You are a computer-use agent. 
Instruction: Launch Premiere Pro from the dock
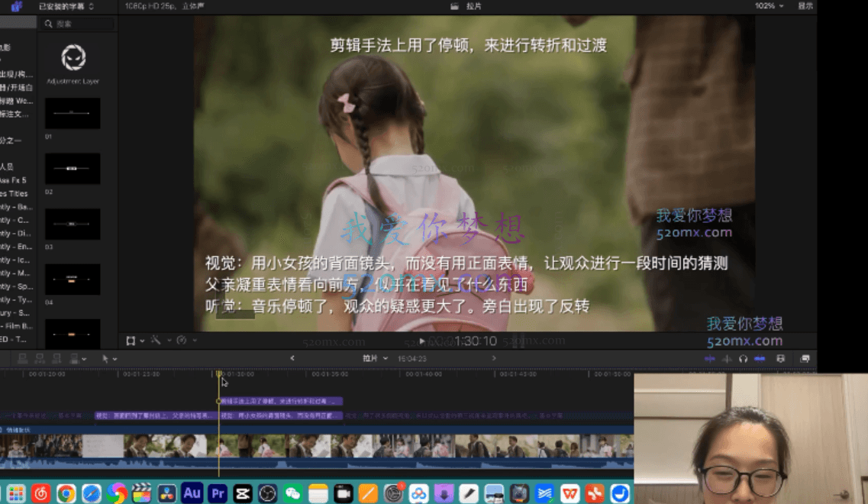[218, 493]
